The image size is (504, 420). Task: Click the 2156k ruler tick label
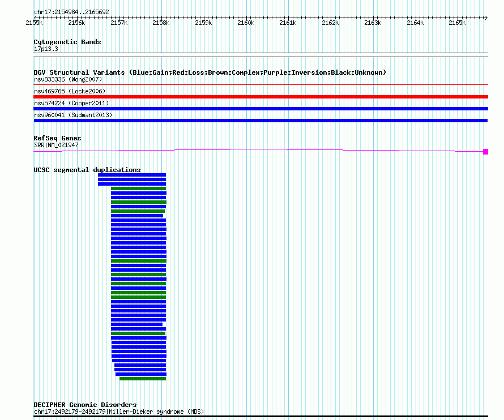tap(76, 23)
